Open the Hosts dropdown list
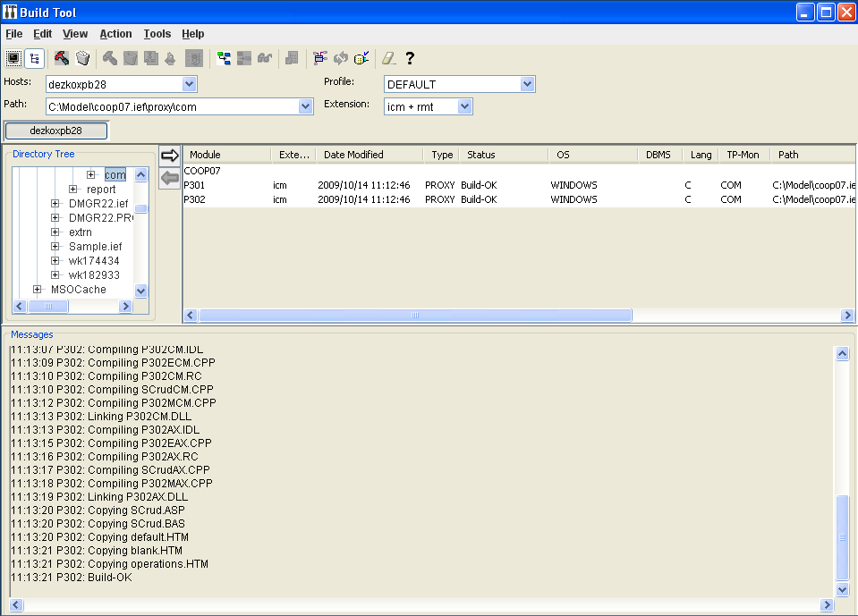Viewport: 858px width, 616px height. click(189, 84)
